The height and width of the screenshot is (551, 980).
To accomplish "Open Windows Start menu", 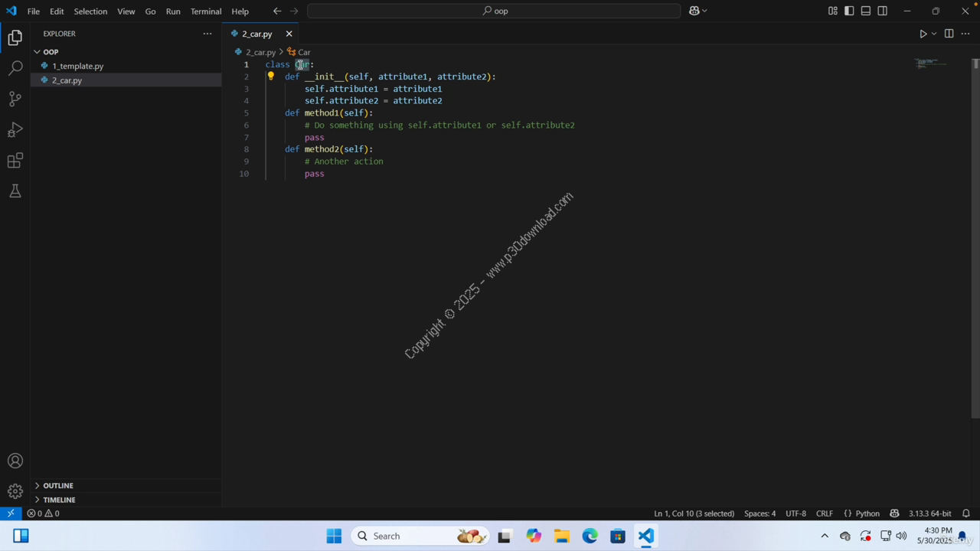I will tap(334, 536).
